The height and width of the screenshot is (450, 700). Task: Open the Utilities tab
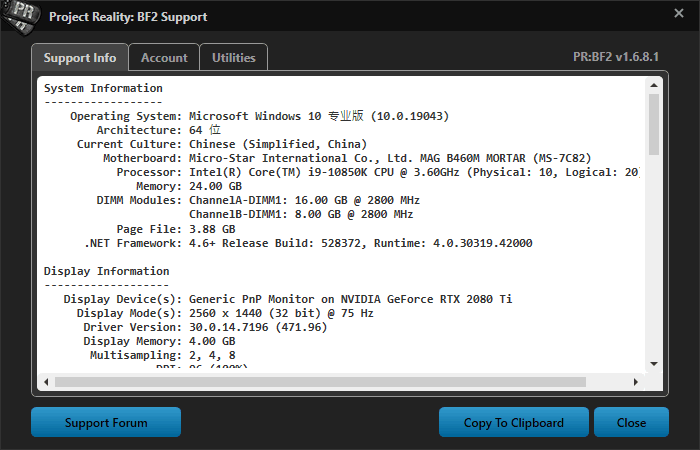233,58
